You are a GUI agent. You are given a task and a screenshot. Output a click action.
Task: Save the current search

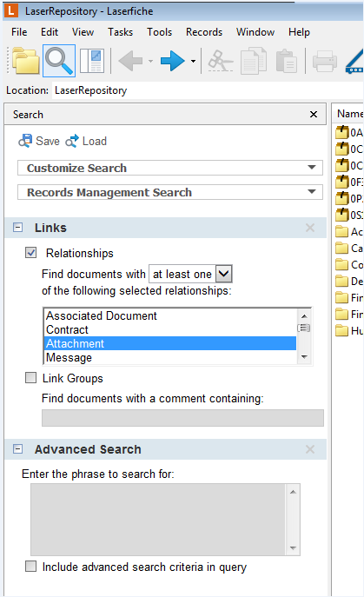(39, 141)
